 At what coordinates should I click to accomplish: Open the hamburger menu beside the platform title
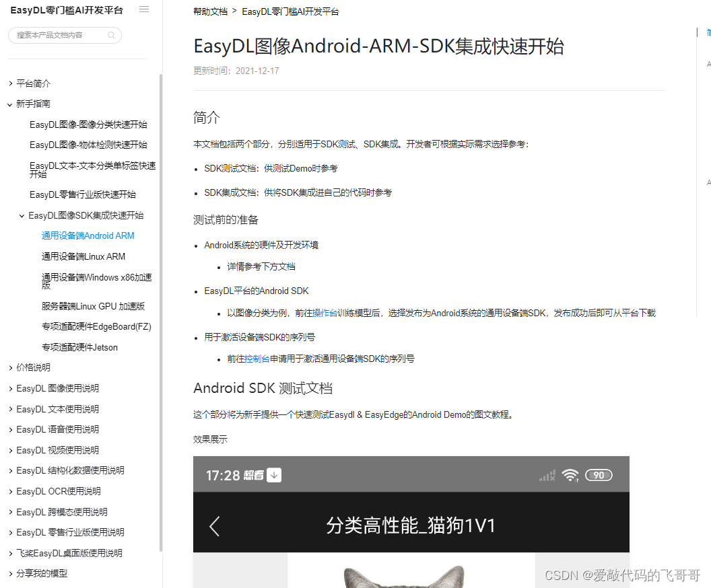pyautogui.click(x=143, y=9)
